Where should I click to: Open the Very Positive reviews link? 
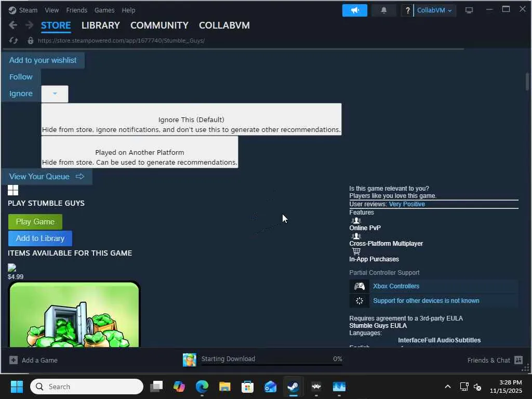pyautogui.click(x=407, y=204)
